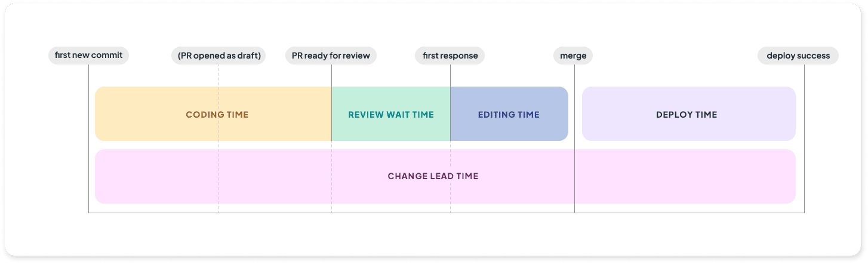Select the "first response" label pill
This screenshot has height=264, width=868.
click(450, 56)
